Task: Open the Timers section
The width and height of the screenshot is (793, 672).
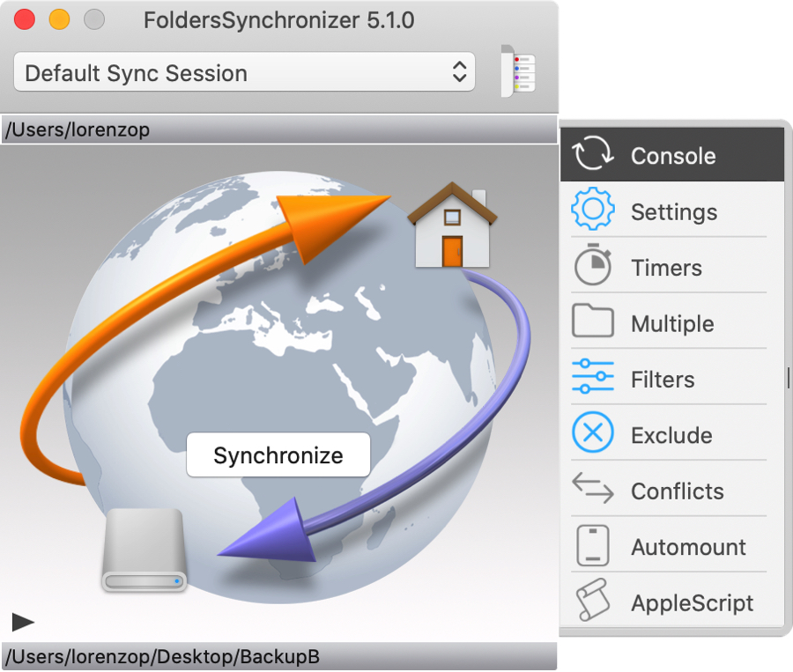Action: pos(672,267)
